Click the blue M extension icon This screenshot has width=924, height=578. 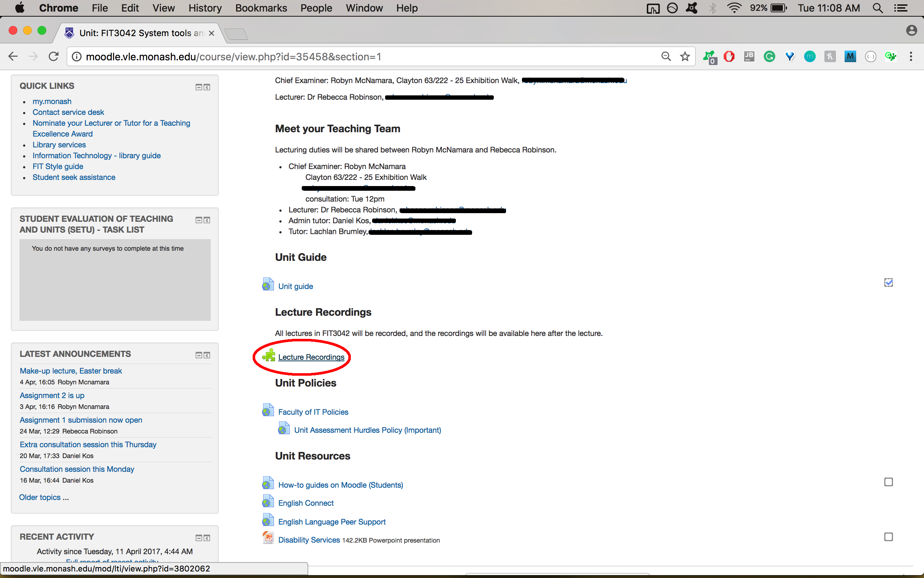(x=850, y=57)
